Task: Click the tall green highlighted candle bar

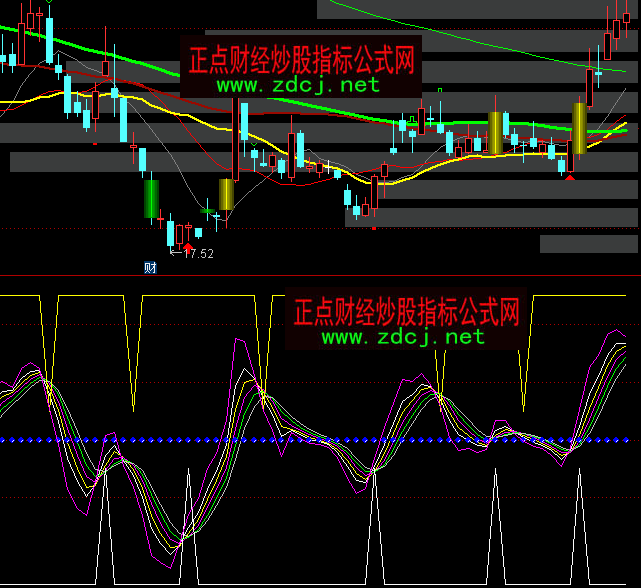Action: (151, 197)
